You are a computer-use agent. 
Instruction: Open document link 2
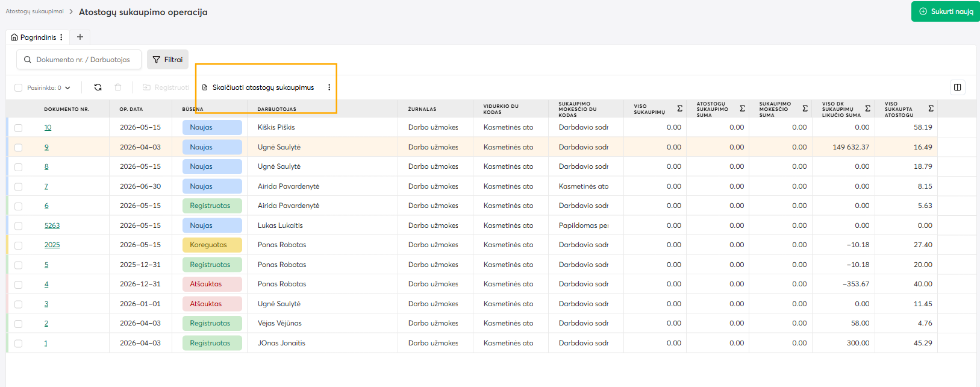[46, 323]
